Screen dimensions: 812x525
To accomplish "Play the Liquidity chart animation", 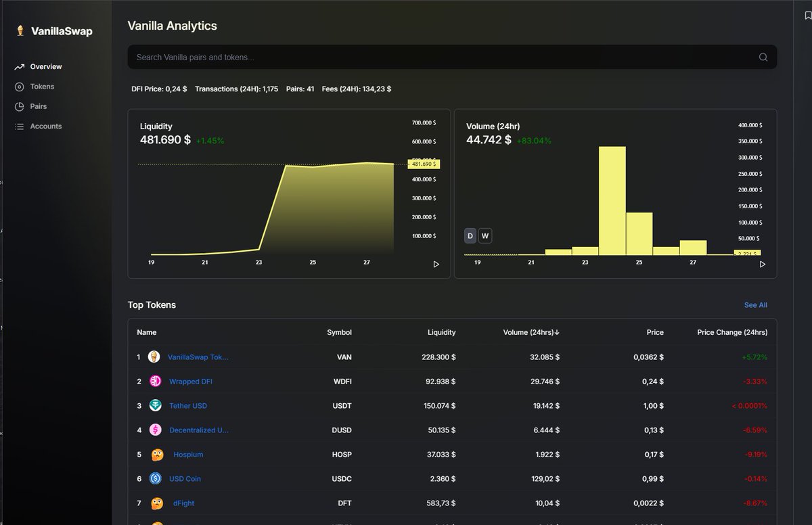I will click(x=436, y=265).
